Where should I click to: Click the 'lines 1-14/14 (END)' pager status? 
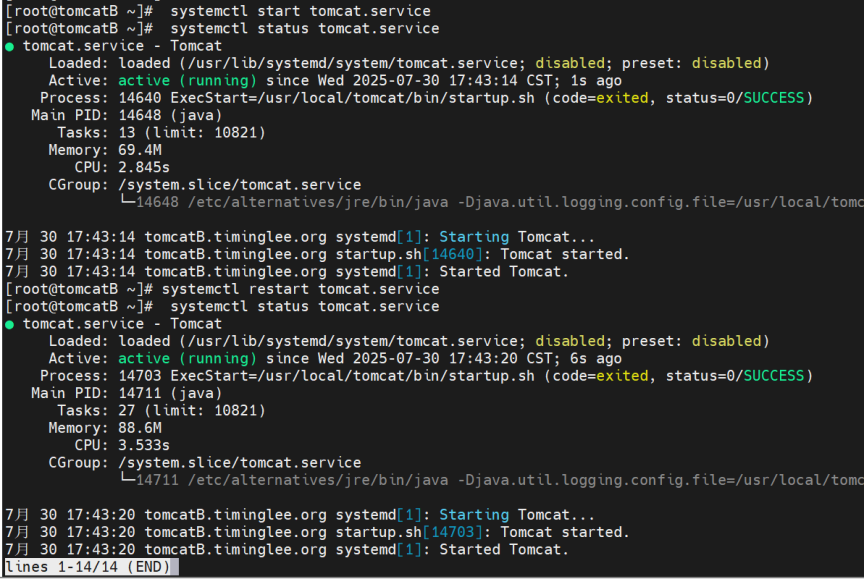pos(88,567)
